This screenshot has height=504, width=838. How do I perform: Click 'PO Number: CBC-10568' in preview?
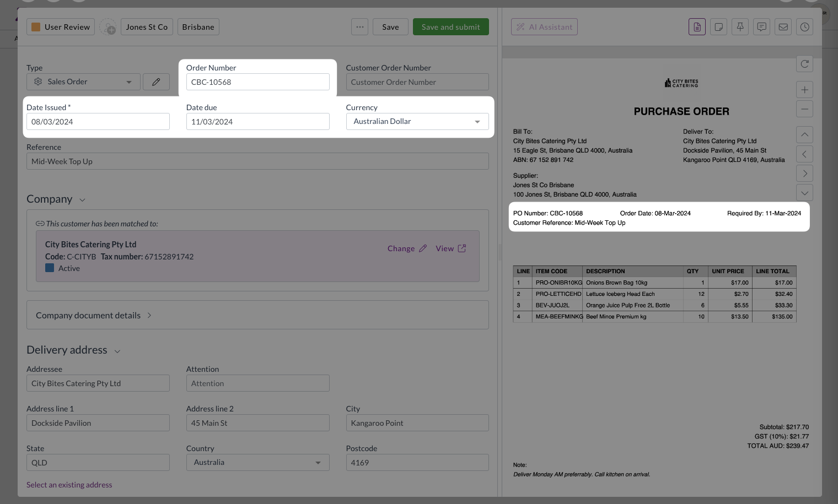tap(547, 213)
